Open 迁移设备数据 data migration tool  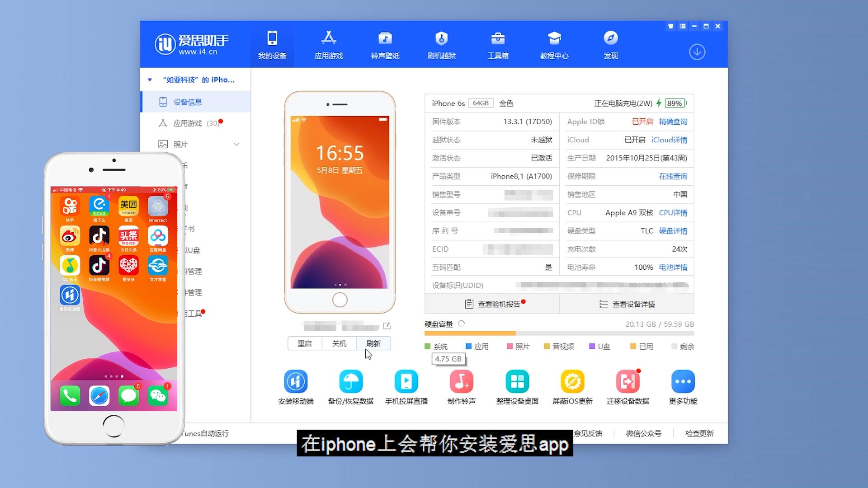coord(627,382)
